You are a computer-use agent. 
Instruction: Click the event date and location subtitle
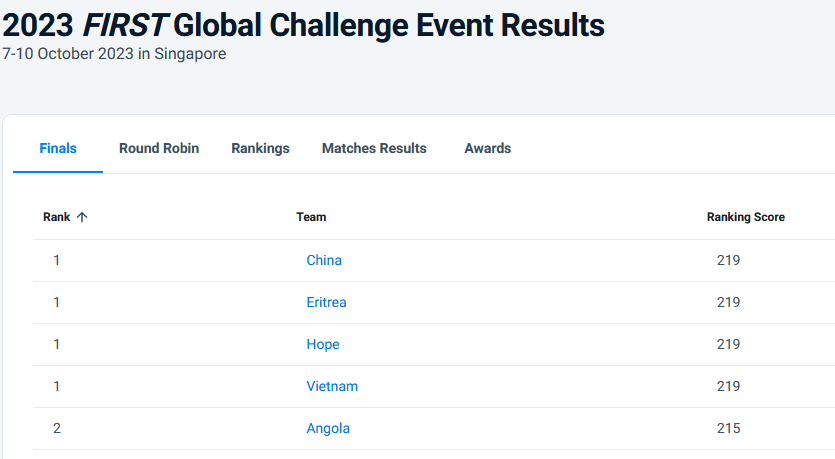coord(114,54)
